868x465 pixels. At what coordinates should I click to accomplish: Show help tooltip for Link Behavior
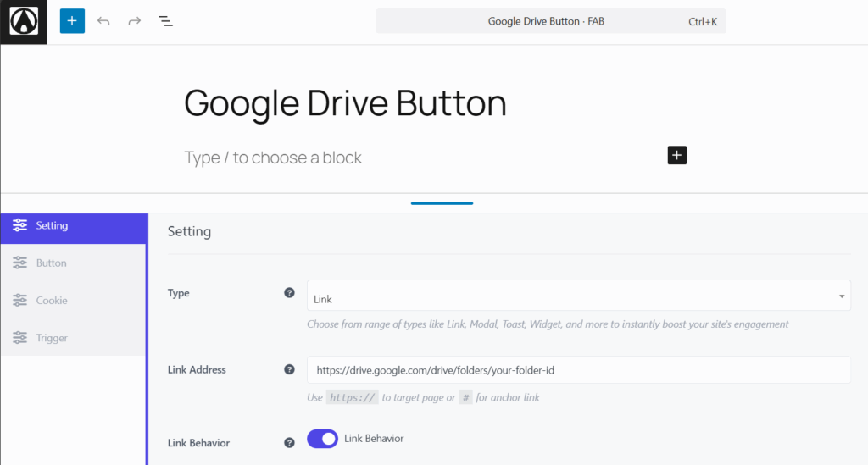[289, 442]
